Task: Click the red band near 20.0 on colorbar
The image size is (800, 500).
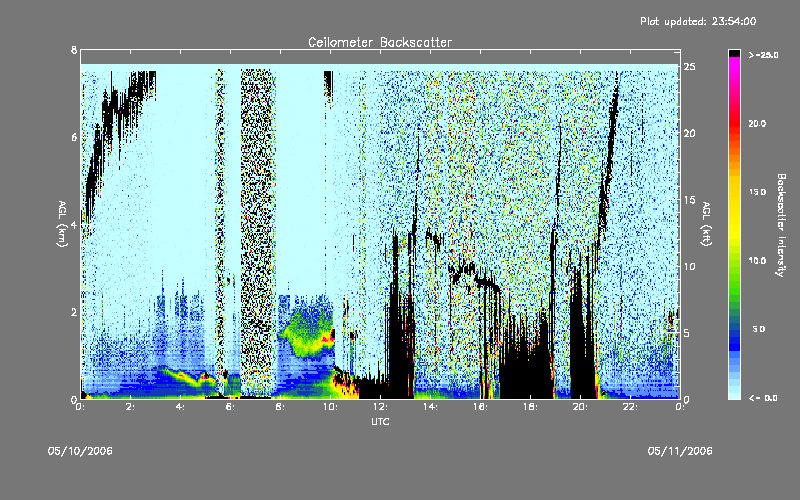Action: (734, 122)
